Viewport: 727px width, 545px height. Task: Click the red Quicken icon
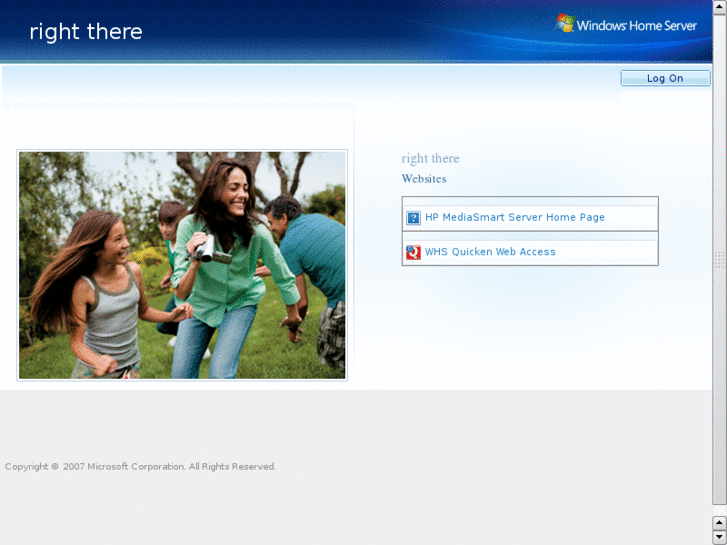click(x=413, y=252)
